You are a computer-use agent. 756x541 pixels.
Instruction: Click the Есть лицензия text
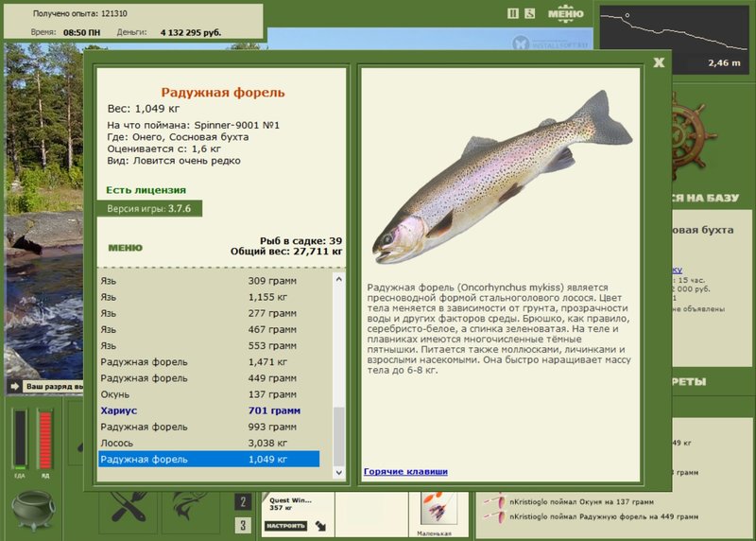[146, 190]
